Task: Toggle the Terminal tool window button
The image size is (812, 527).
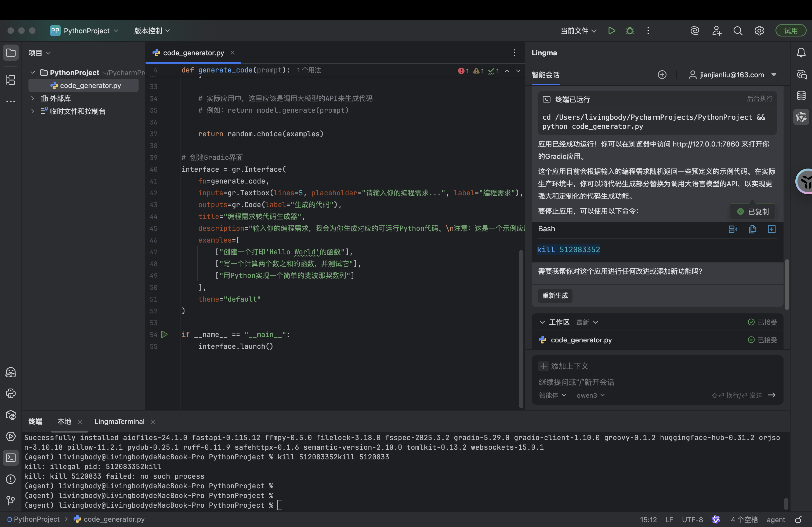Action: point(10,458)
